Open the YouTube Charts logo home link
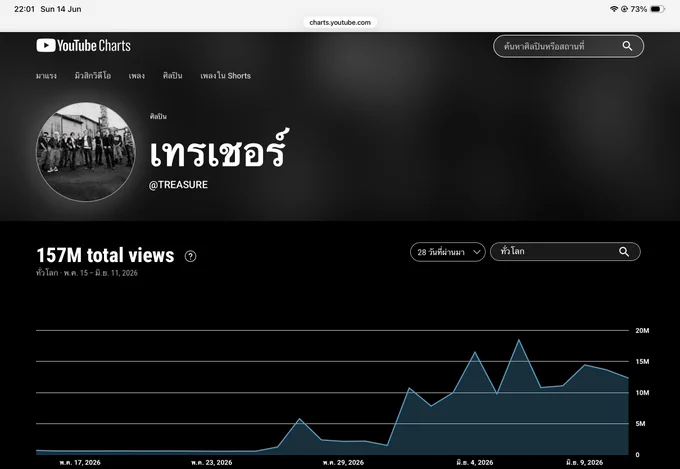The height and width of the screenshot is (469, 680). 83,46
